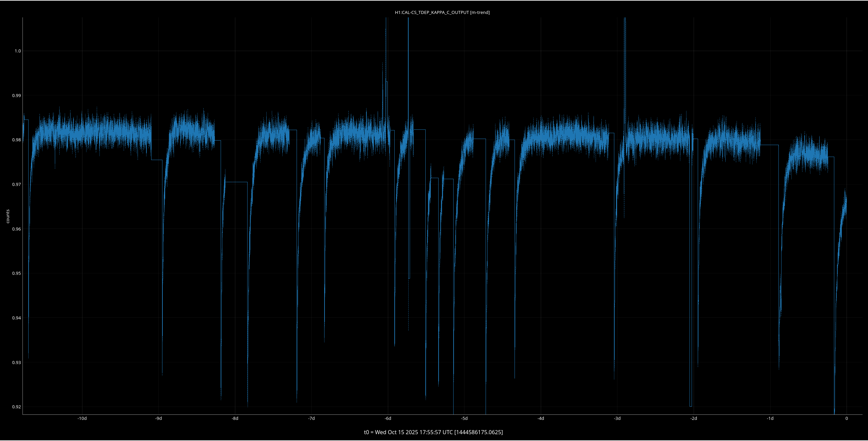Click the 0.99 y-axis tick label
Image resolution: width=868 pixels, height=441 pixels.
point(16,96)
